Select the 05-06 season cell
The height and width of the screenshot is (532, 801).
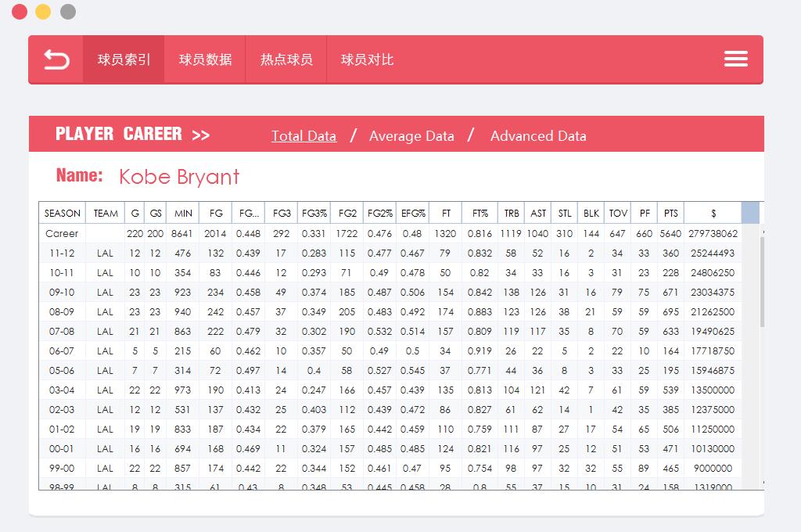point(62,371)
